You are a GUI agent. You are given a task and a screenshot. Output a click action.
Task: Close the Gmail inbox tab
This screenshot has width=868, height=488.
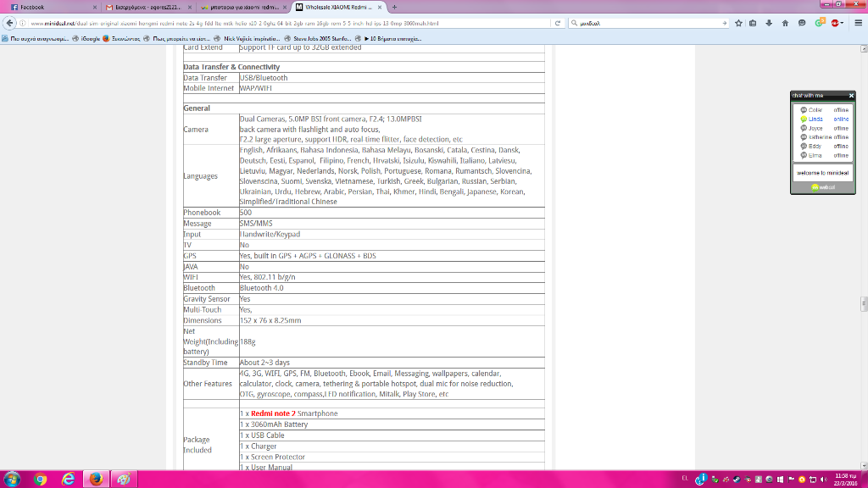(x=190, y=7)
